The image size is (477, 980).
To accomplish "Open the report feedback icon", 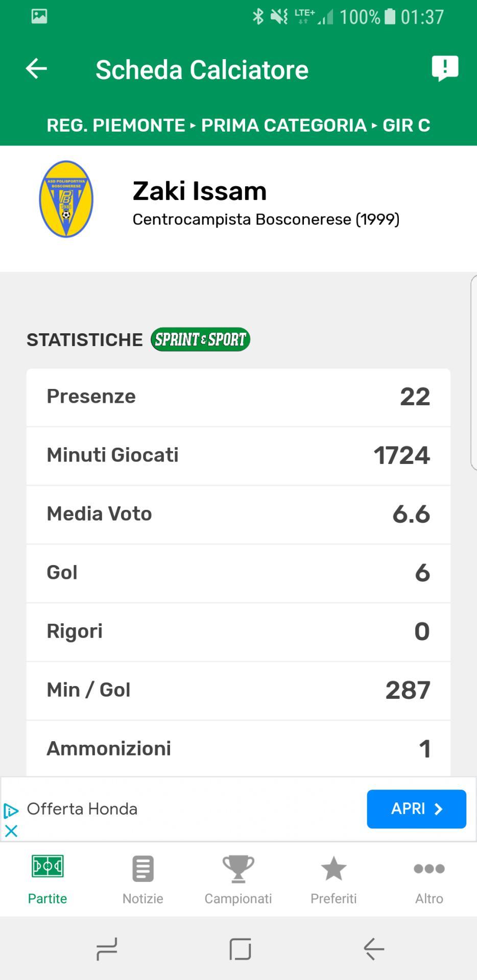I will tap(445, 68).
